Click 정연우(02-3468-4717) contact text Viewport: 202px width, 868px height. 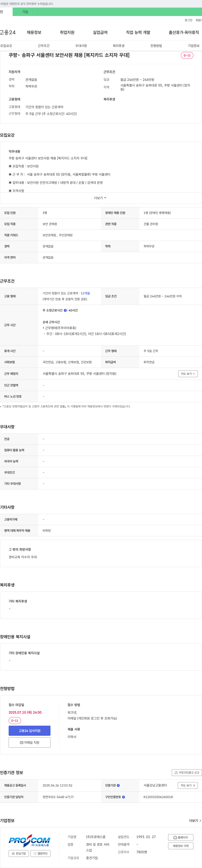tap(58, 797)
